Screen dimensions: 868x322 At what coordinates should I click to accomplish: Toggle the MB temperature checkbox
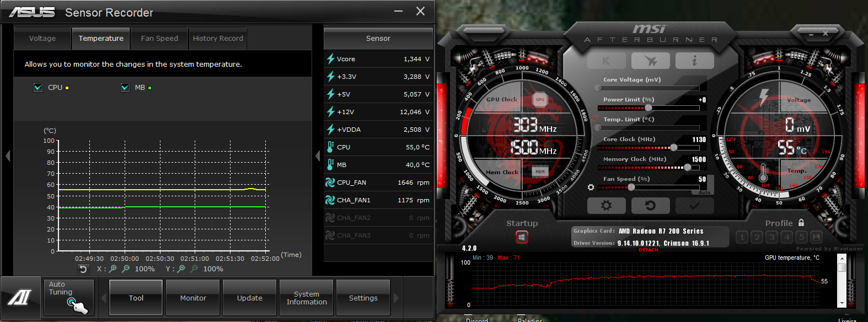125,88
